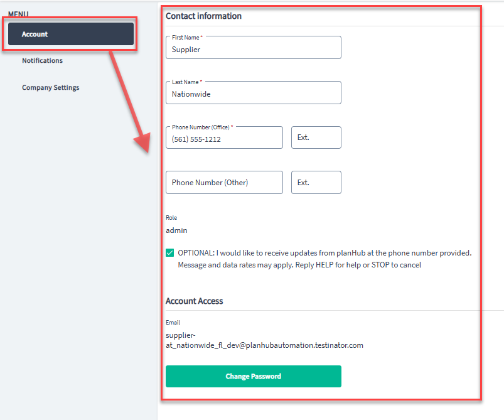This screenshot has height=420, width=504.
Task: Click the Ext. field beside the office number
Action: click(x=316, y=137)
